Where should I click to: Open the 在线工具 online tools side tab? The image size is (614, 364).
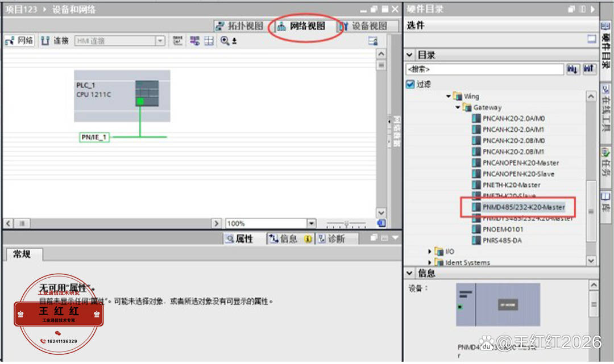(606, 108)
